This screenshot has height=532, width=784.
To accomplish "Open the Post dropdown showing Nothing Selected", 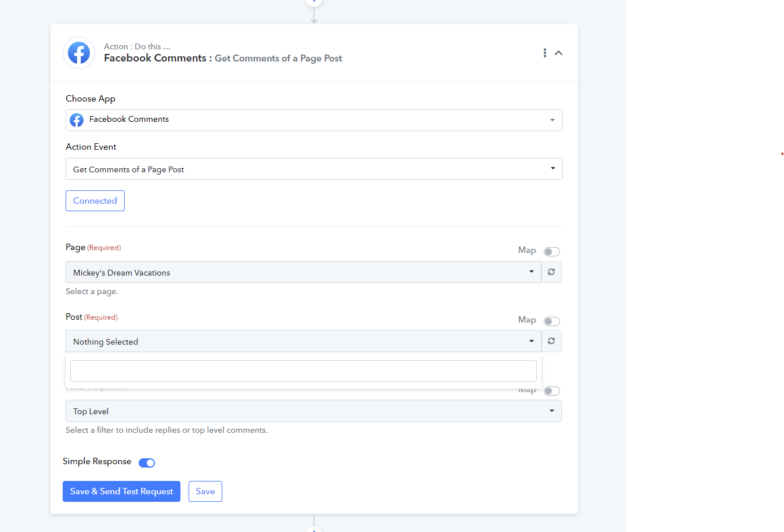I will (x=303, y=341).
